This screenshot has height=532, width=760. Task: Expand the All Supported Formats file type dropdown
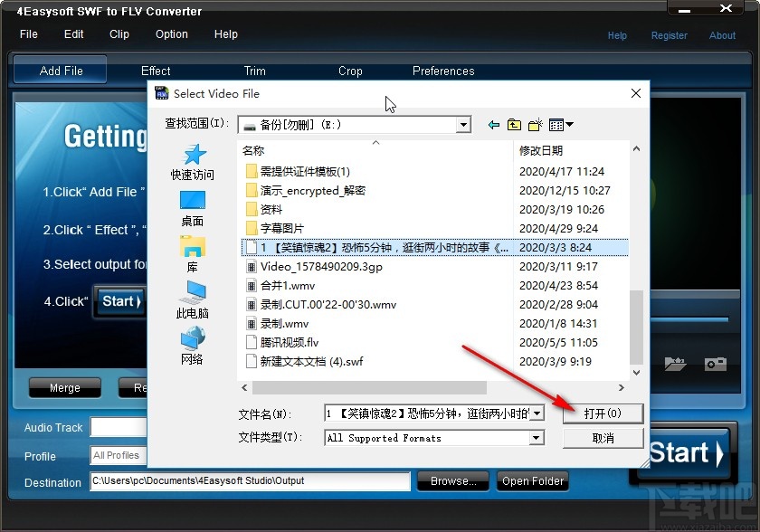[535, 438]
